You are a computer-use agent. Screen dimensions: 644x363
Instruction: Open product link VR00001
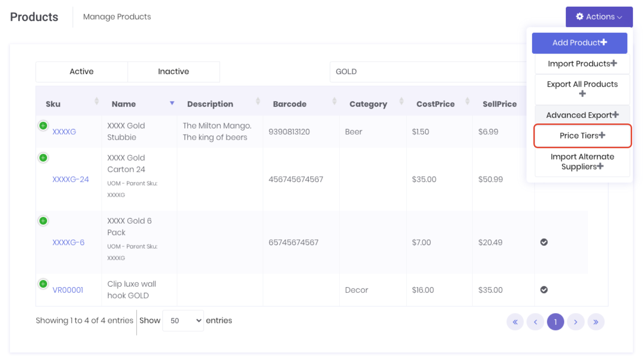pos(68,290)
